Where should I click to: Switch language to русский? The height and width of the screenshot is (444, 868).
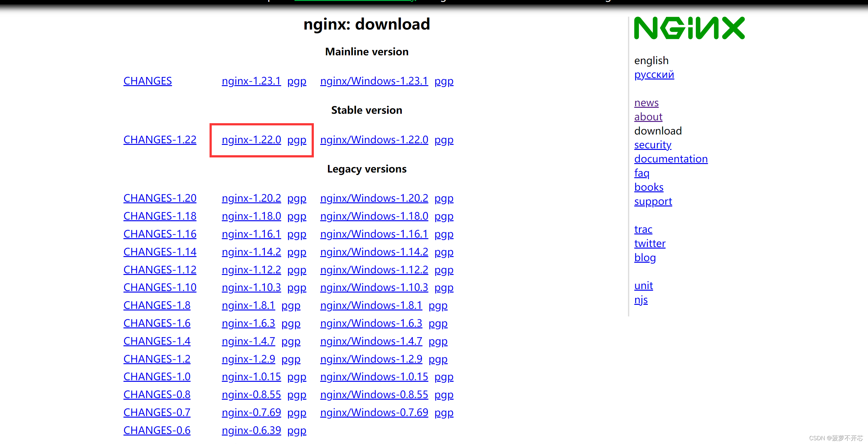coord(654,74)
